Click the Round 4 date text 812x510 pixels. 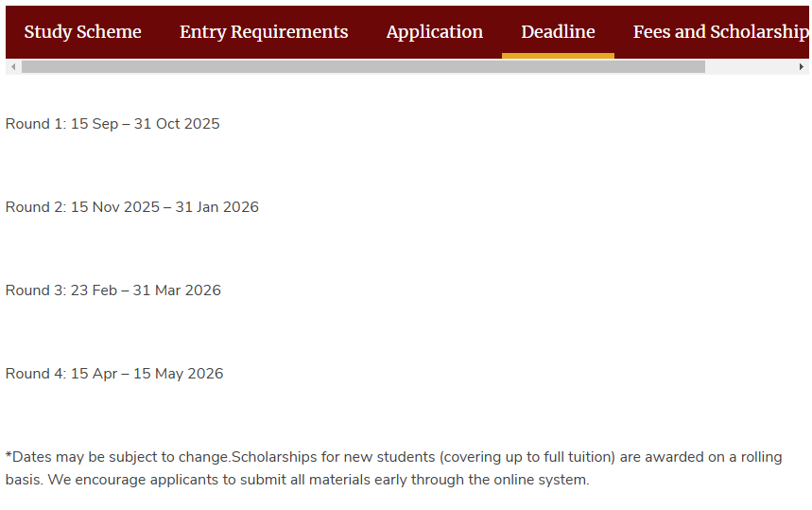point(114,374)
